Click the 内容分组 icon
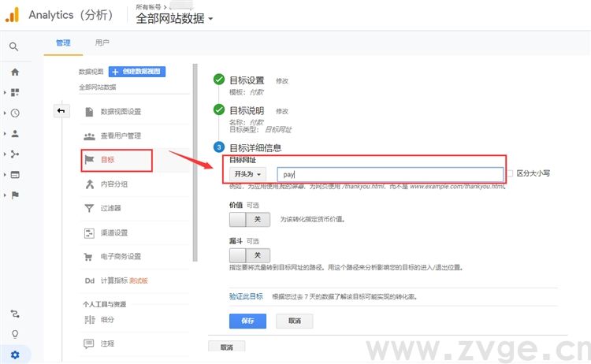The height and width of the screenshot is (364, 591). (89, 184)
